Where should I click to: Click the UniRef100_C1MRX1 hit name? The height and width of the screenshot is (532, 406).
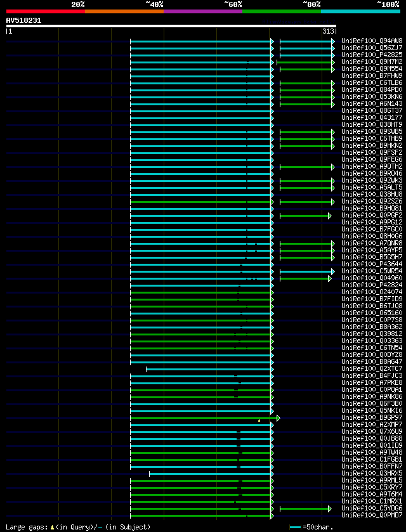point(372,502)
